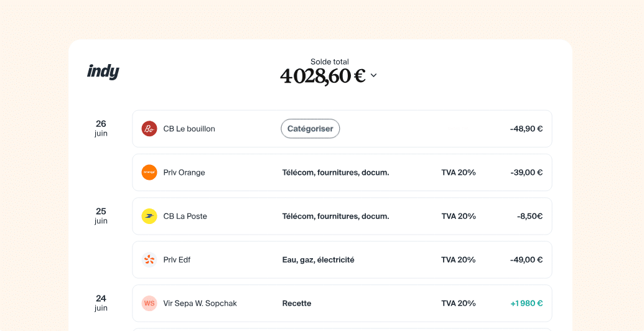Expand the Solde total chevron
The width and height of the screenshot is (644, 331).
point(373,75)
